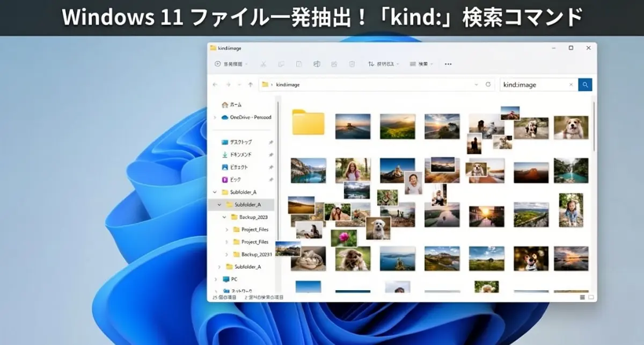Collapse the Backup_2023 folder tree
Screen dimensions: 644x345
pos(223,217)
